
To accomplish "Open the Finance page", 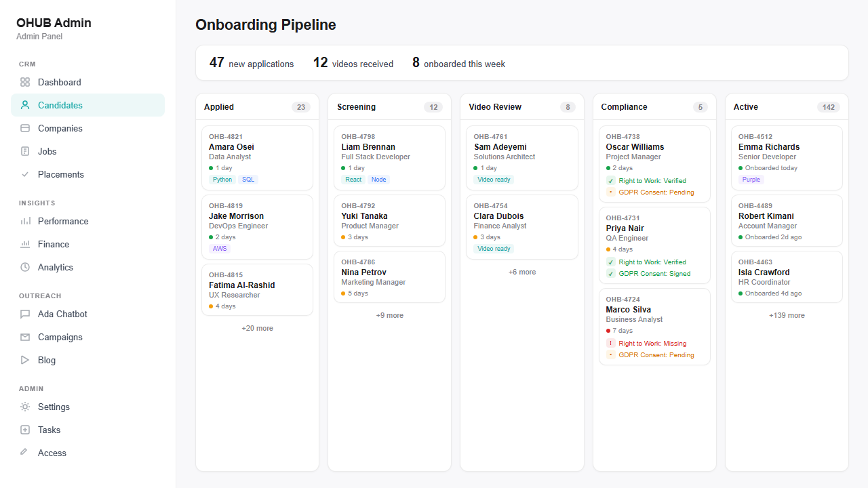I will (87, 244).
